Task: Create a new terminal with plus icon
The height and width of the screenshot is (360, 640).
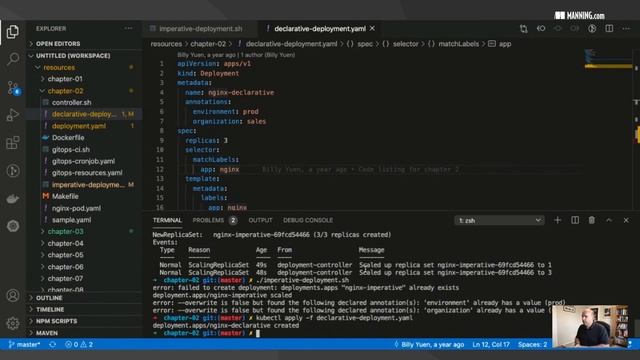Action: click(x=558, y=220)
